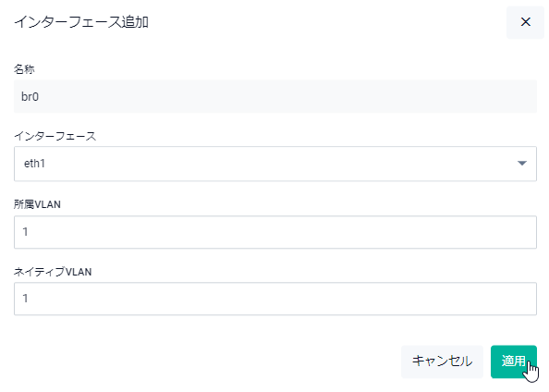549x392 pixels.
Task: Click the 名称 field containing br0
Action: pos(275,96)
